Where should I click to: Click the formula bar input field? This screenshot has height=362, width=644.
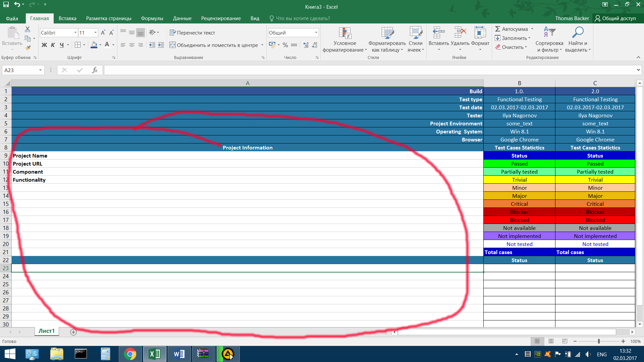tap(370, 70)
